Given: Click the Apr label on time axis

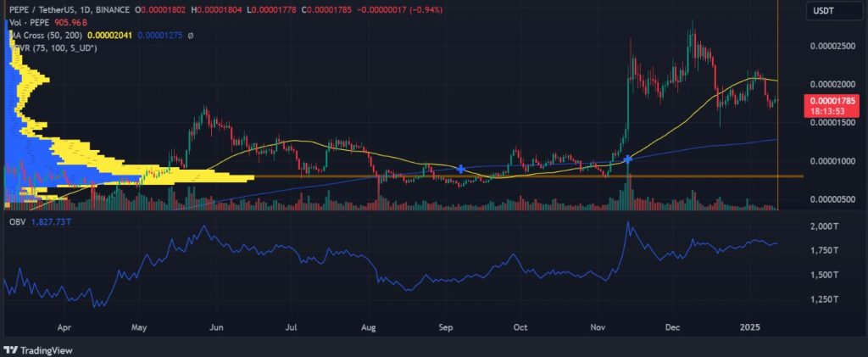Looking at the screenshot, I should (64, 327).
